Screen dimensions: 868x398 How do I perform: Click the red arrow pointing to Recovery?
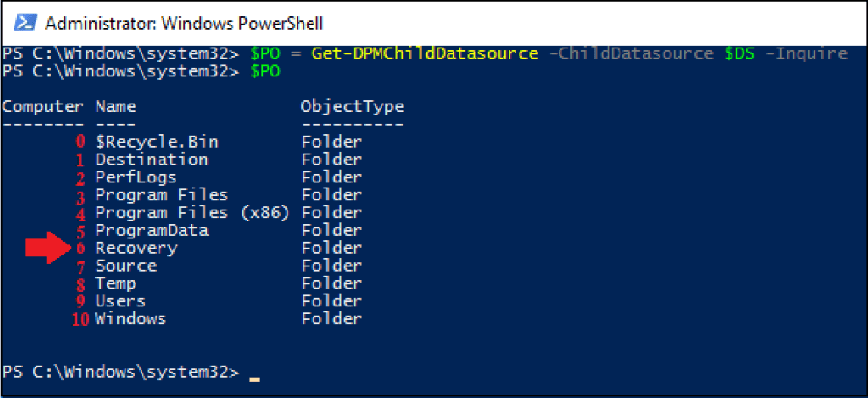[x=48, y=247]
